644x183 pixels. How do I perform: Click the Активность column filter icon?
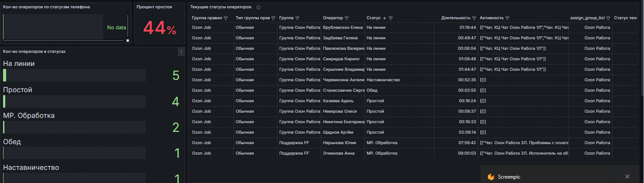point(508,18)
